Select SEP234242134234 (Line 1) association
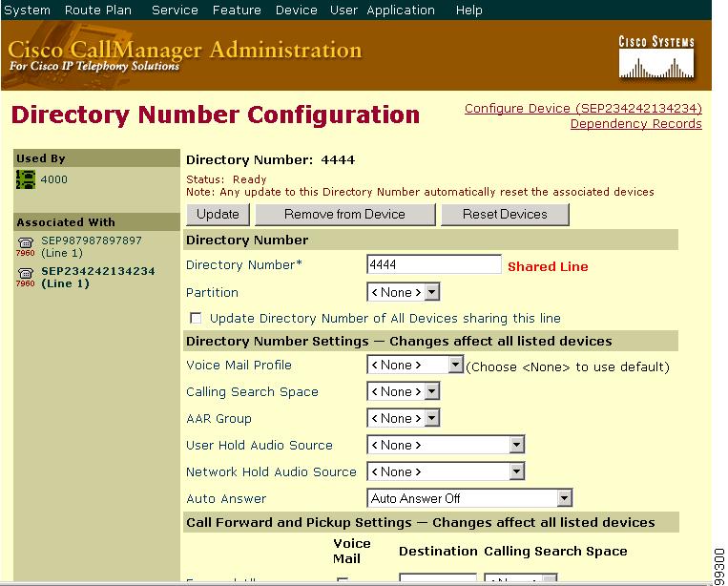 [x=98, y=277]
